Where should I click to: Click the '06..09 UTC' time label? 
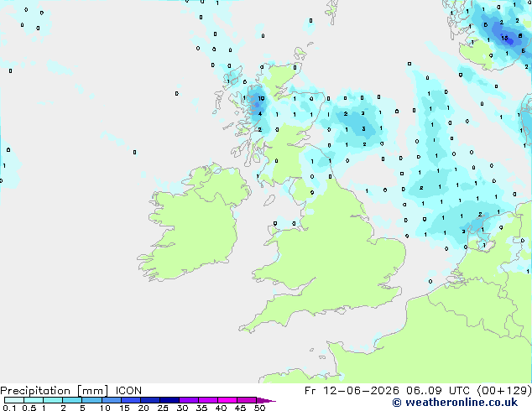[438, 391]
